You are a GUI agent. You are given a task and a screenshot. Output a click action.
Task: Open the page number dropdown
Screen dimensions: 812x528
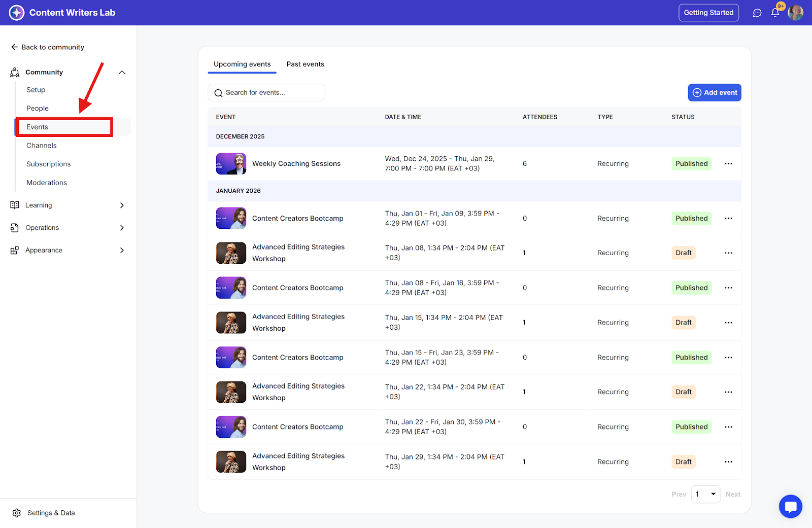[705, 494]
